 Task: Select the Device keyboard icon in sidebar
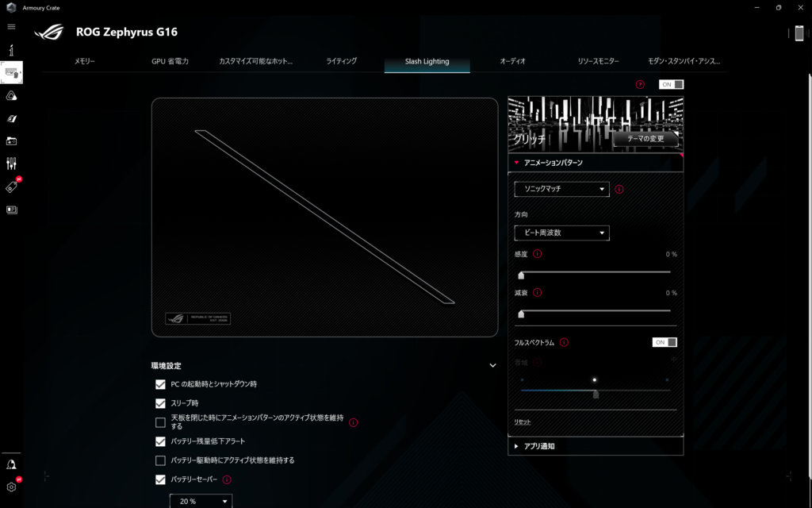pyautogui.click(x=11, y=72)
